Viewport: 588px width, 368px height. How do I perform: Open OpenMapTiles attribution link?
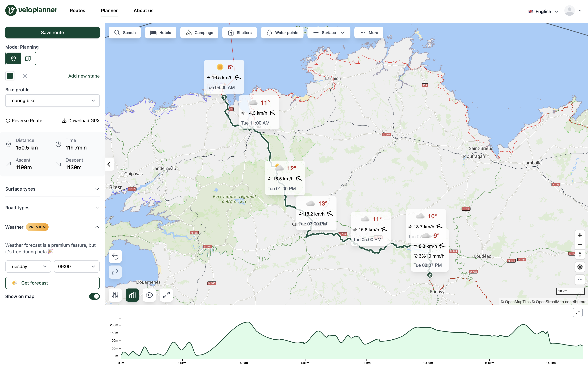(516, 302)
